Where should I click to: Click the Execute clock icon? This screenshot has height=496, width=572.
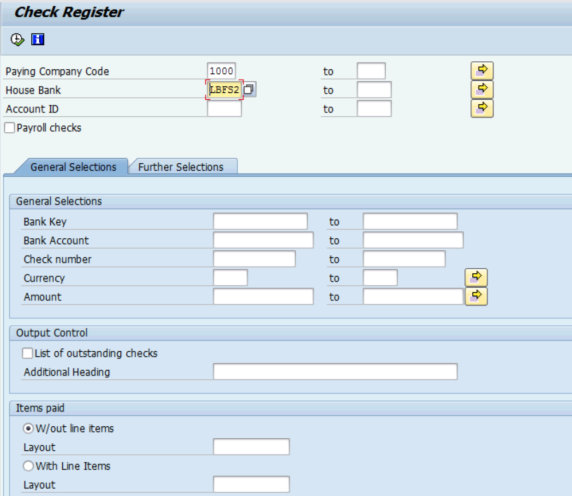17,39
